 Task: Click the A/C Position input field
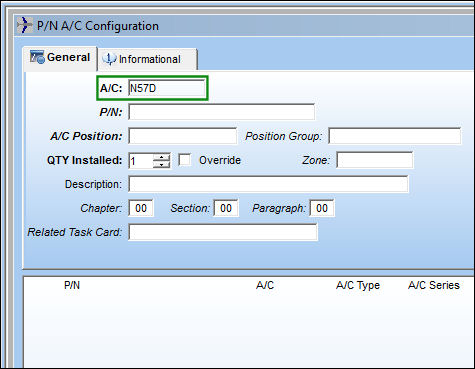pos(183,136)
